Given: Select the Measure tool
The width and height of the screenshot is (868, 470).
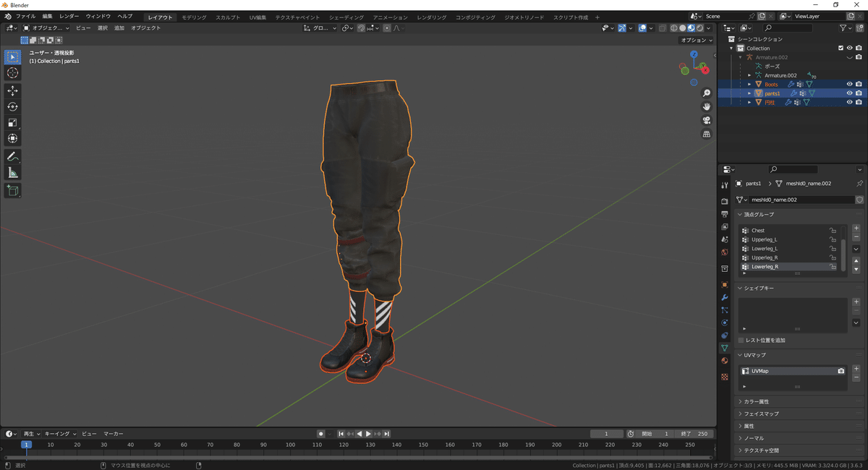Looking at the screenshot, I should point(13,173).
